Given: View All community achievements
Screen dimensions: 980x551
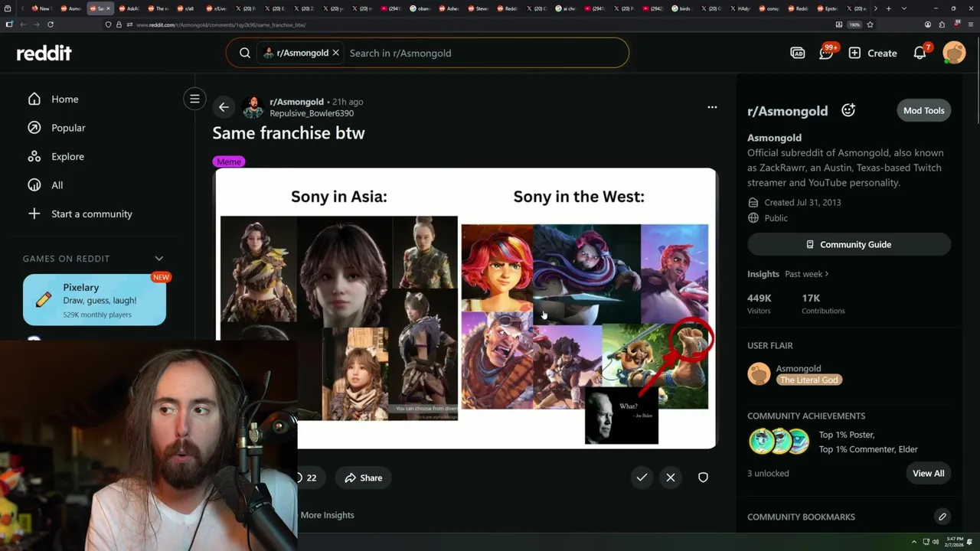Looking at the screenshot, I should pyautogui.click(x=928, y=473).
